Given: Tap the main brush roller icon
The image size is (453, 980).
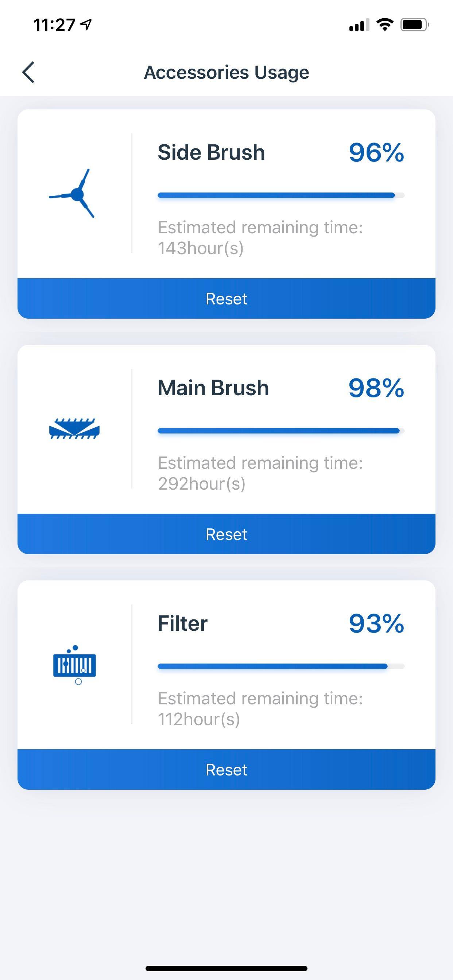Looking at the screenshot, I should coord(74,429).
